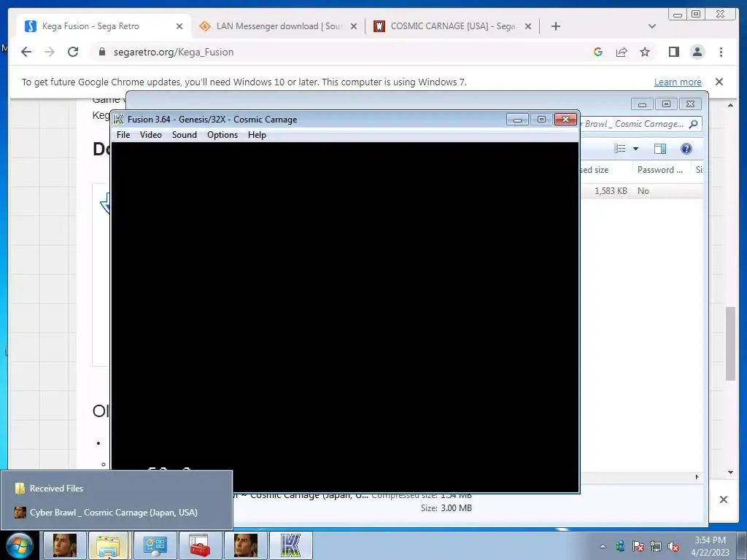
Task: Open the Windows Start button
Action: click(x=20, y=545)
